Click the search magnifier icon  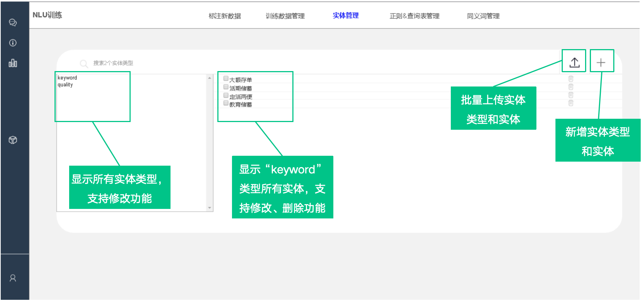click(x=84, y=64)
